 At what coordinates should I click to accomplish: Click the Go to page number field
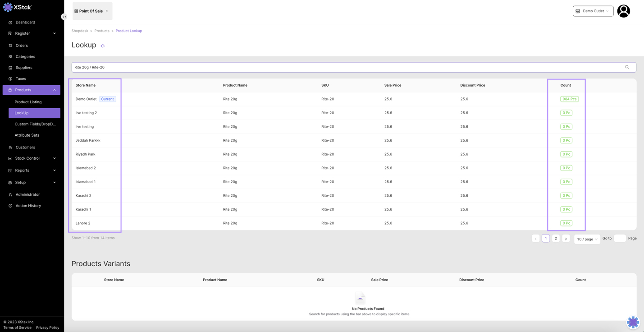(x=620, y=239)
